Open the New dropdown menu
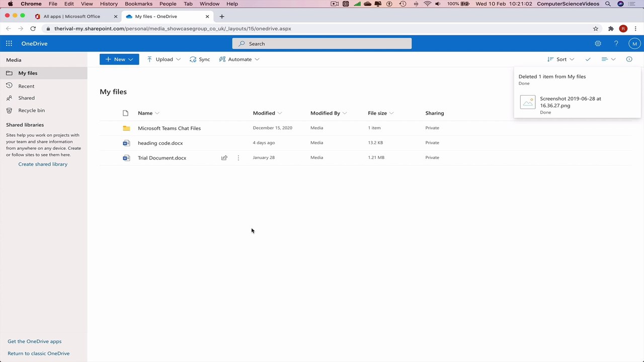644x362 pixels. (x=119, y=59)
